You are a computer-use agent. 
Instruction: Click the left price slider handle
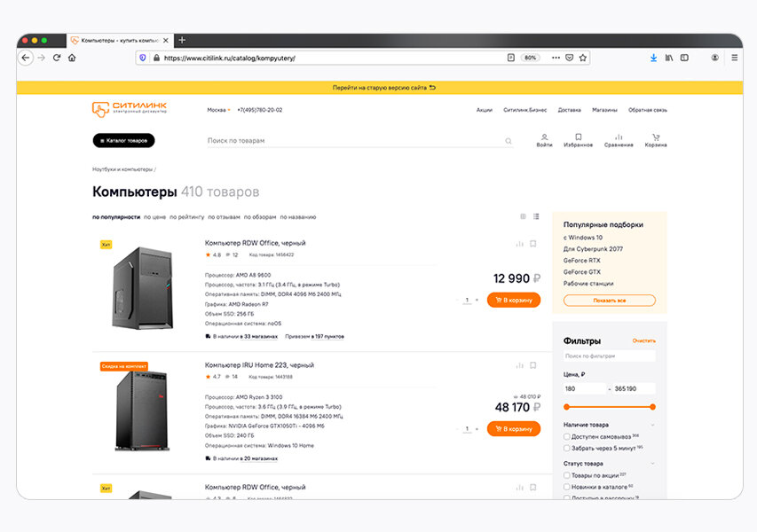[x=567, y=407]
